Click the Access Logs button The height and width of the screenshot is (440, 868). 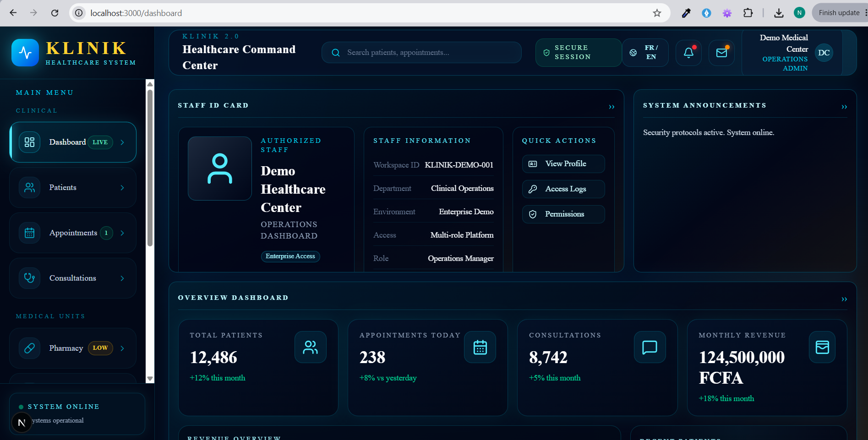(x=563, y=189)
